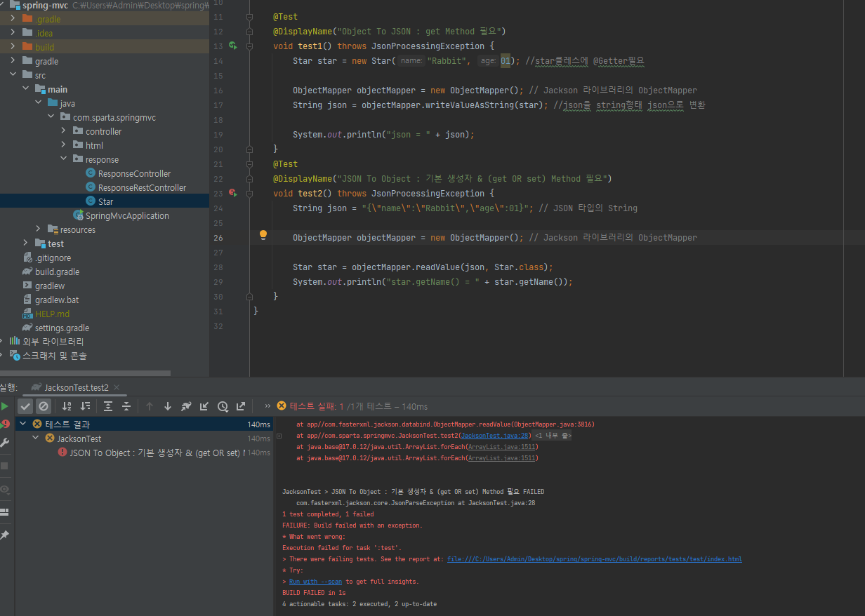Rerun test2 via red gutter icon

[232, 193]
